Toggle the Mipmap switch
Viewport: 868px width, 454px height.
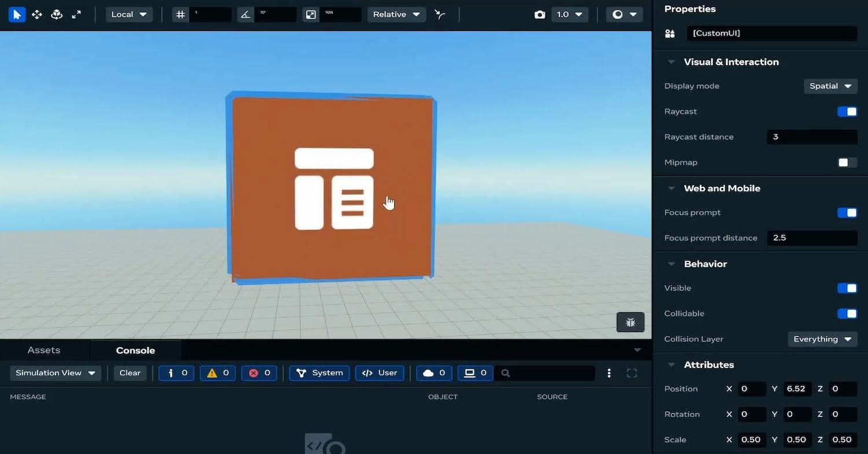pyautogui.click(x=847, y=163)
